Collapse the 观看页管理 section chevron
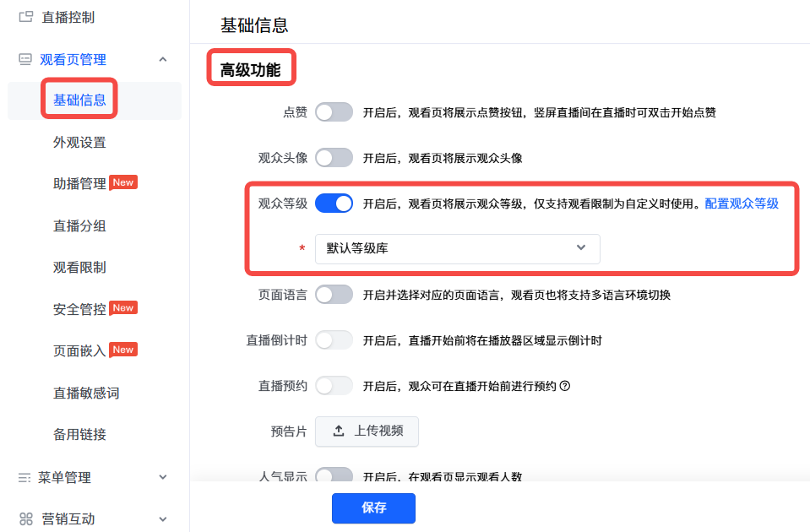 tap(163, 59)
